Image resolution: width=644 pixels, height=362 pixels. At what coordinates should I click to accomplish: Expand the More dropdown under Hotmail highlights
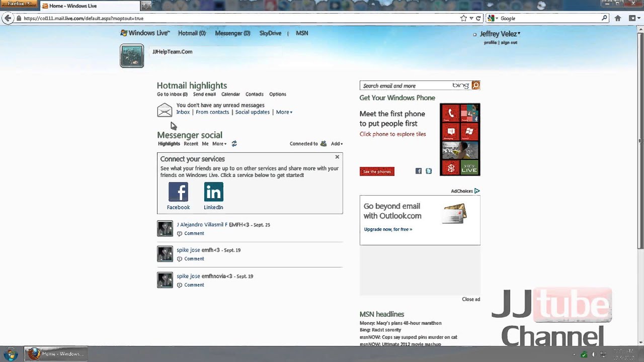coord(284,112)
